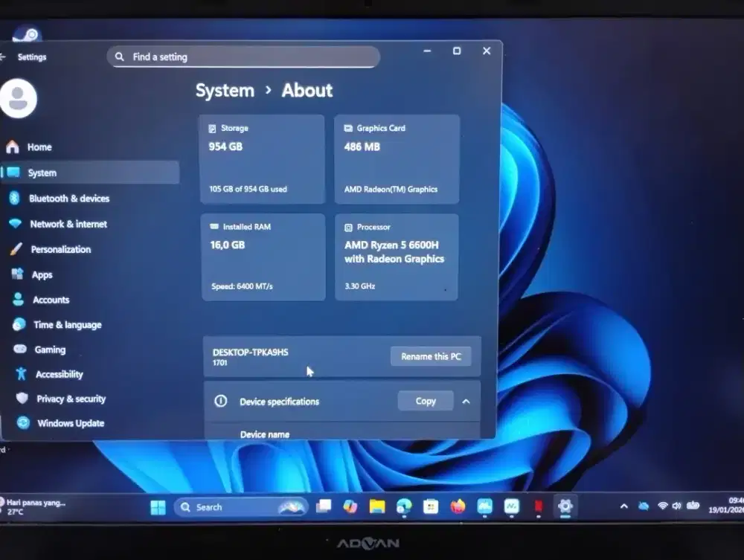The image size is (744, 560).
Task: Go to Network & internet settings
Action: coord(68,224)
